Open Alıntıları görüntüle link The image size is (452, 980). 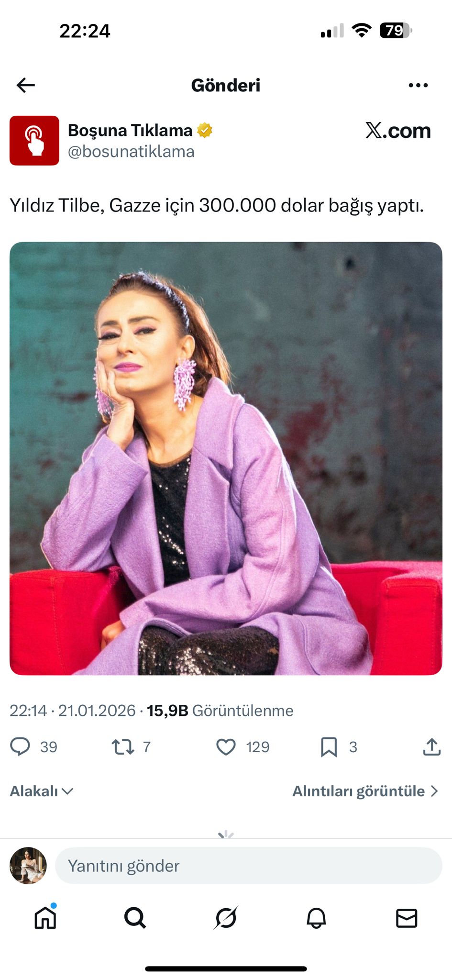pos(365,791)
